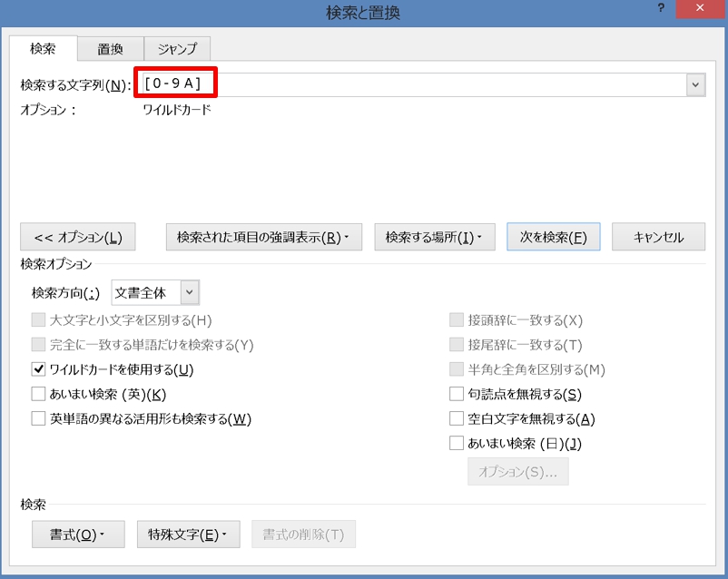
Task: Open 検索する場所(I) dropdown button
Action: click(x=435, y=237)
